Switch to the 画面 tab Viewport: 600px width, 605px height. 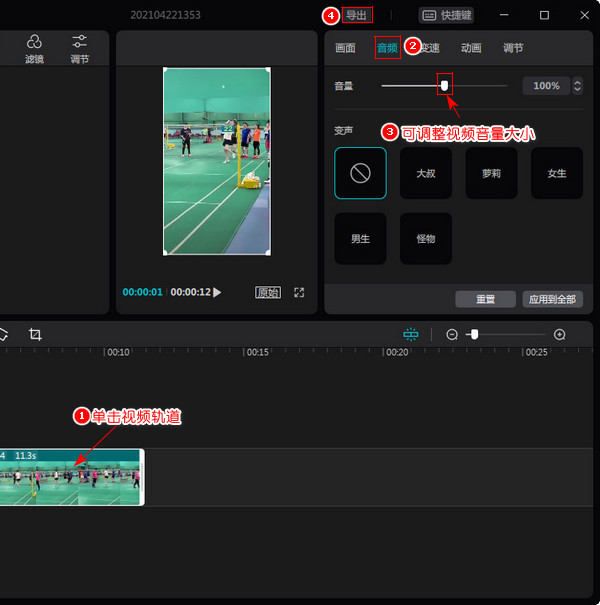point(345,48)
